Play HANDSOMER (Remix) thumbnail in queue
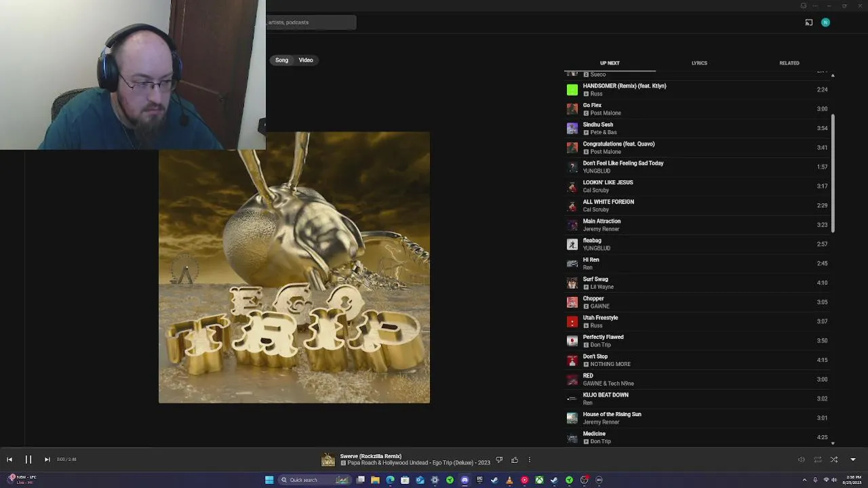 click(x=572, y=89)
